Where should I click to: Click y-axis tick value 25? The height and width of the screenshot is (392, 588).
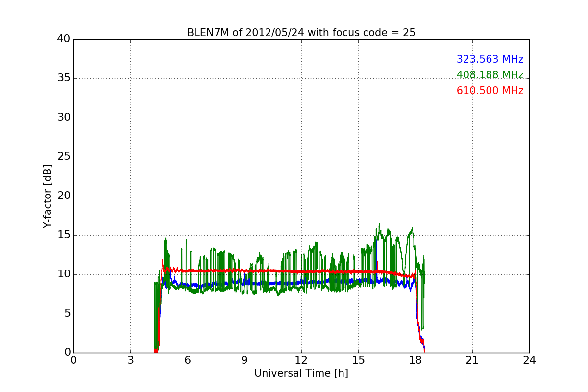pos(64,157)
